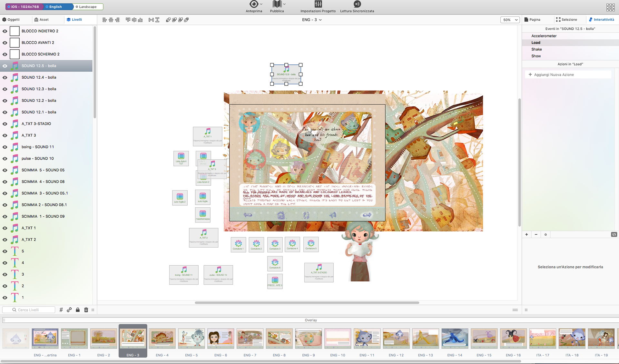Image resolution: width=619 pixels, height=364 pixels.
Task: Click the lock icon under layers list
Action: (78, 310)
